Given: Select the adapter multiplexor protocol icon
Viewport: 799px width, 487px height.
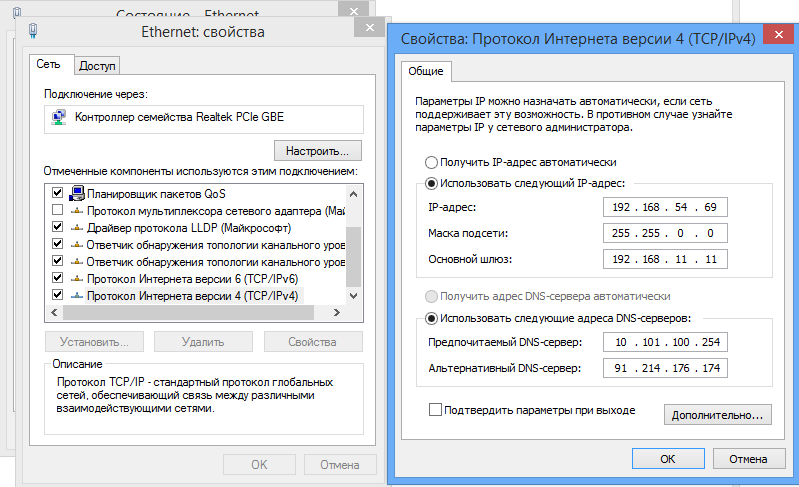Looking at the screenshot, I should pos(78,211).
